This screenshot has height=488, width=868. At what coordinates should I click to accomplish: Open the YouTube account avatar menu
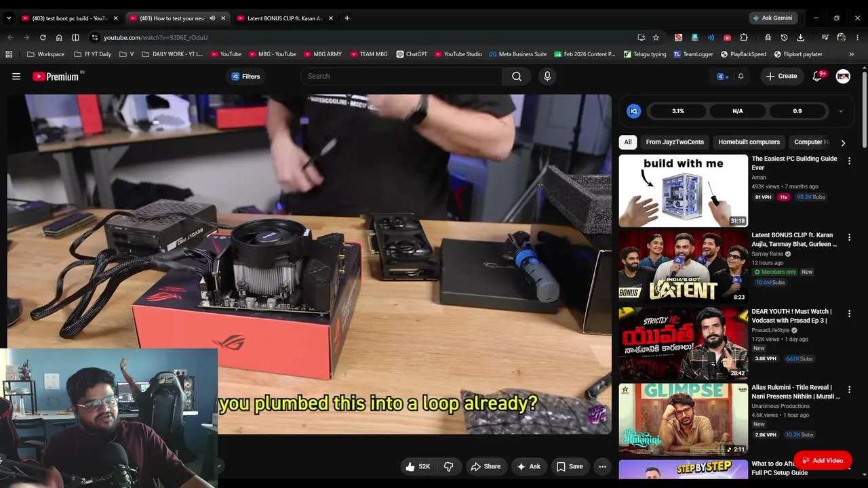tap(843, 77)
